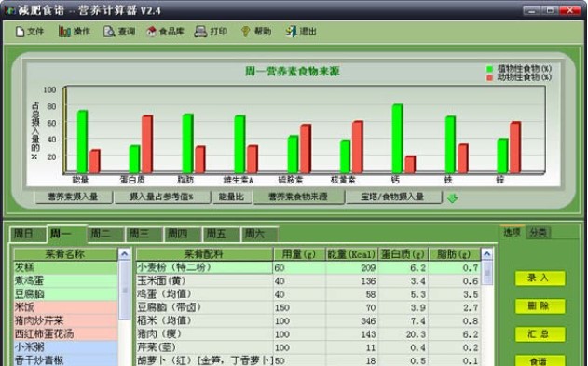This screenshot has width=588, height=366.
Task: Click the 删除 yellow button
Action: coord(540,306)
